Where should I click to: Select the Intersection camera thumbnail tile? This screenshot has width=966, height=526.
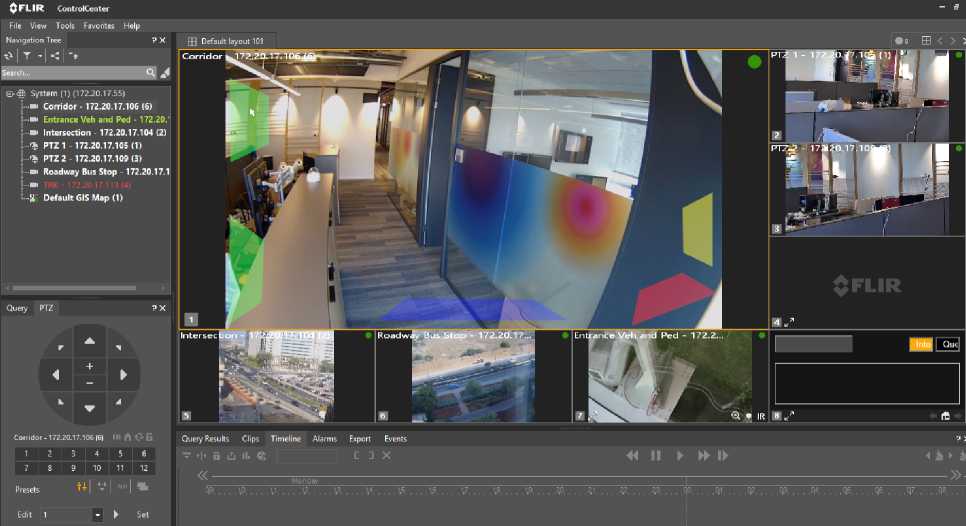[x=276, y=378]
